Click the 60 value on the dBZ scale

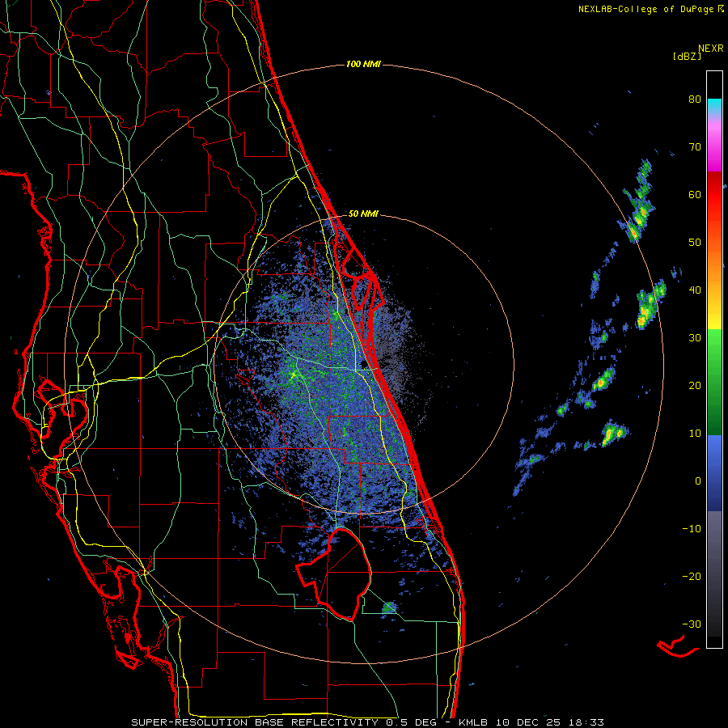[x=695, y=194]
